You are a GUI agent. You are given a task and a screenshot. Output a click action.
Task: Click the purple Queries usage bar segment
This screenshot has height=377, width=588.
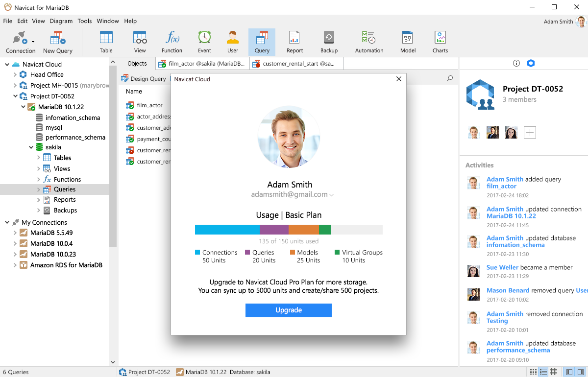(x=274, y=230)
